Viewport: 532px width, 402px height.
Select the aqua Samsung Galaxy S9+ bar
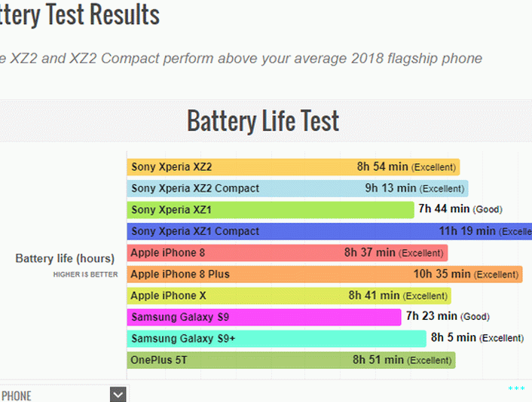(277, 339)
